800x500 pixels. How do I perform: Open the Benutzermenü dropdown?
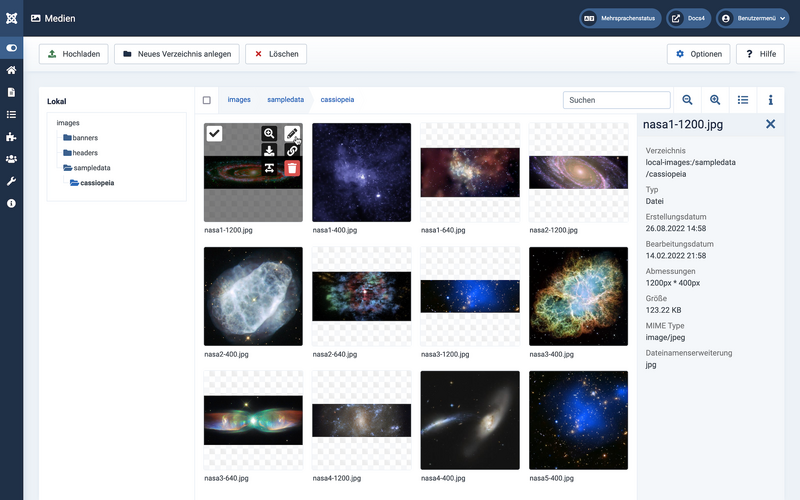[753, 18]
